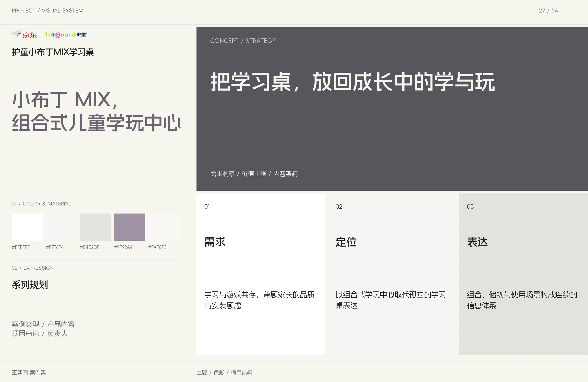Click the 系列规划 heading
Screen dimensions: 588x382
click(30, 285)
